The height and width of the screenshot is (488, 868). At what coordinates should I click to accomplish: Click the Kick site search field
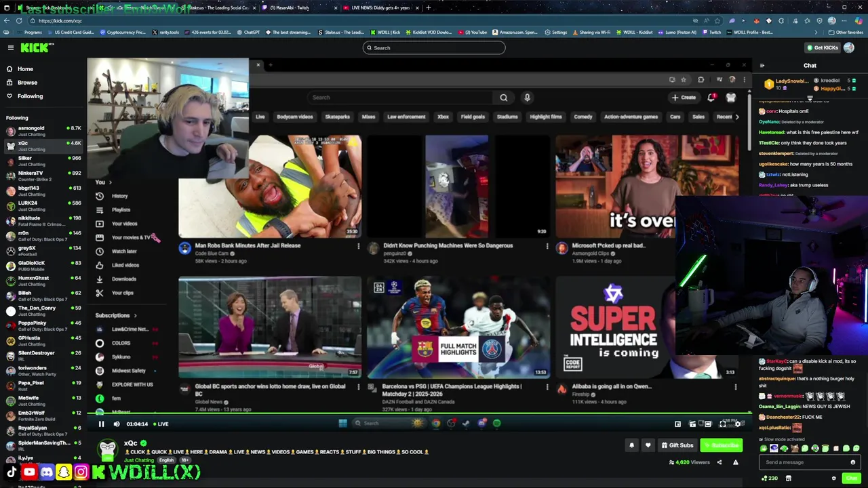(x=434, y=47)
